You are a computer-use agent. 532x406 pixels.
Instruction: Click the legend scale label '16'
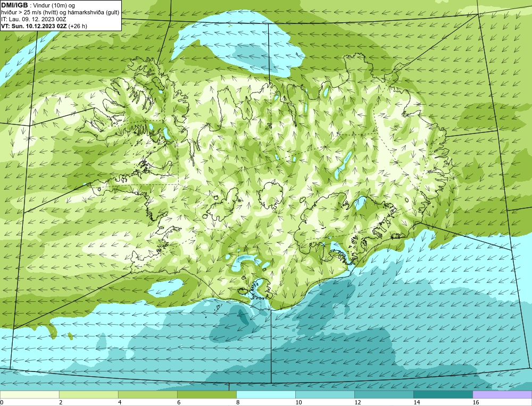[476, 402]
